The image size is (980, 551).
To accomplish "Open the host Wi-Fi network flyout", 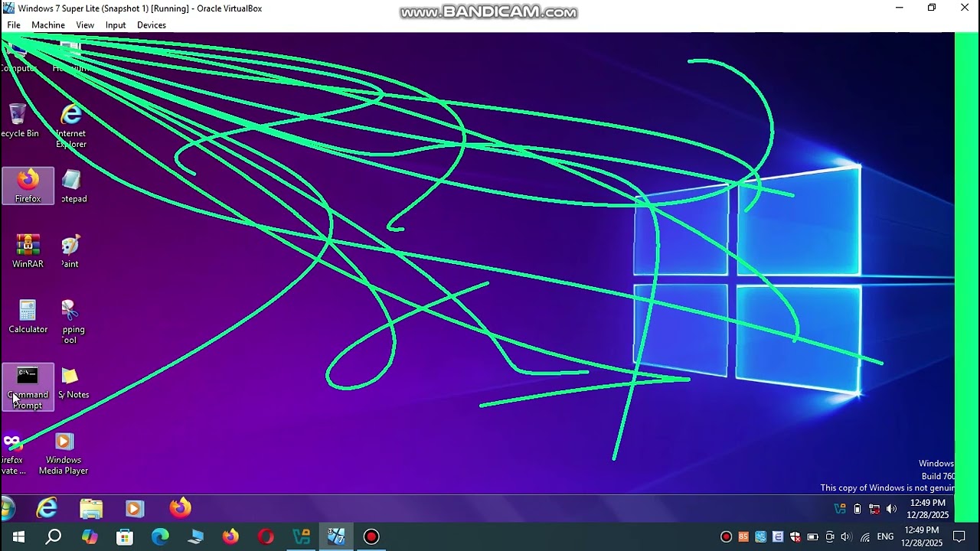I will pyautogui.click(x=865, y=536).
